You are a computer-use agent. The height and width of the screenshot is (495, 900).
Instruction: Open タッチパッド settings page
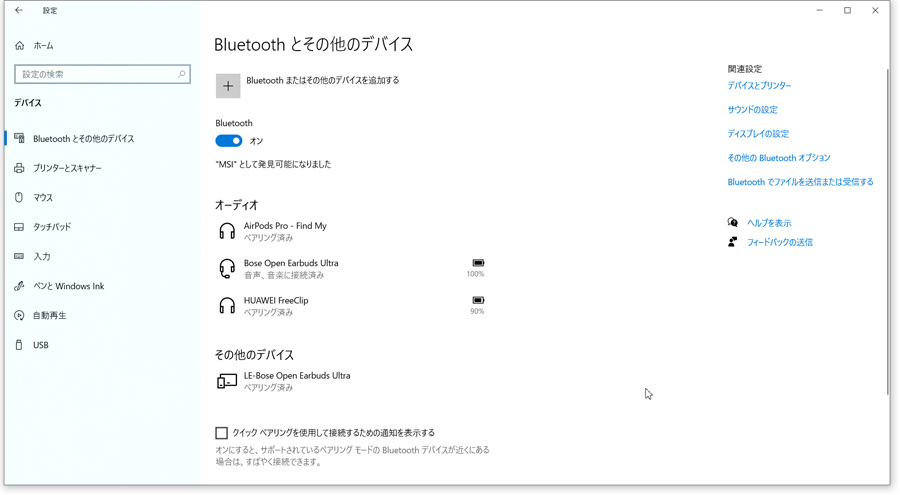tap(52, 227)
